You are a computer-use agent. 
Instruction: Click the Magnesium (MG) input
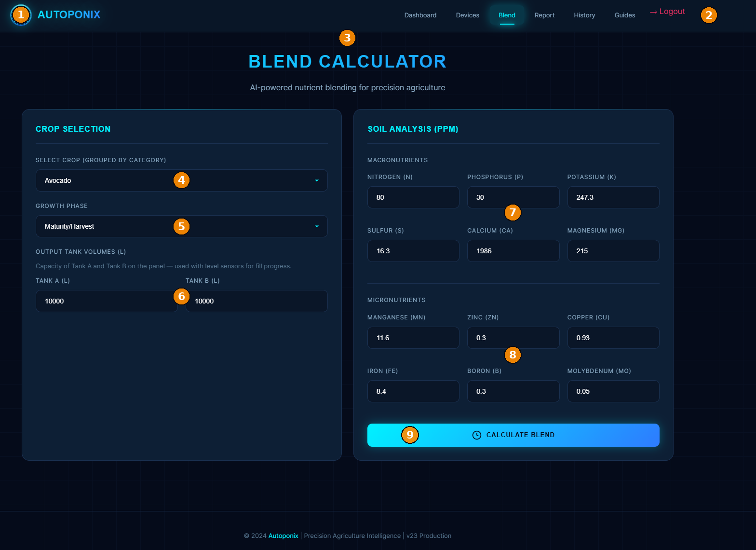[x=613, y=251]
